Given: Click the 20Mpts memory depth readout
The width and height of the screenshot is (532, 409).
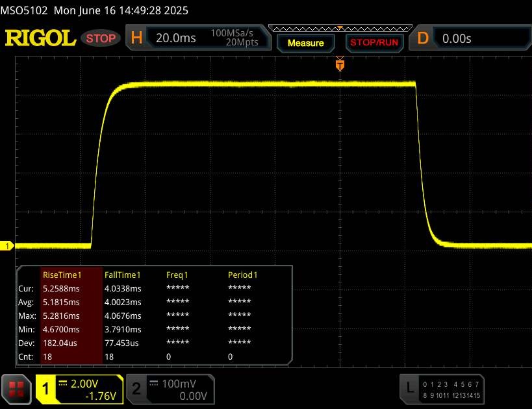Looking at the screenshot, I should 242,42.
